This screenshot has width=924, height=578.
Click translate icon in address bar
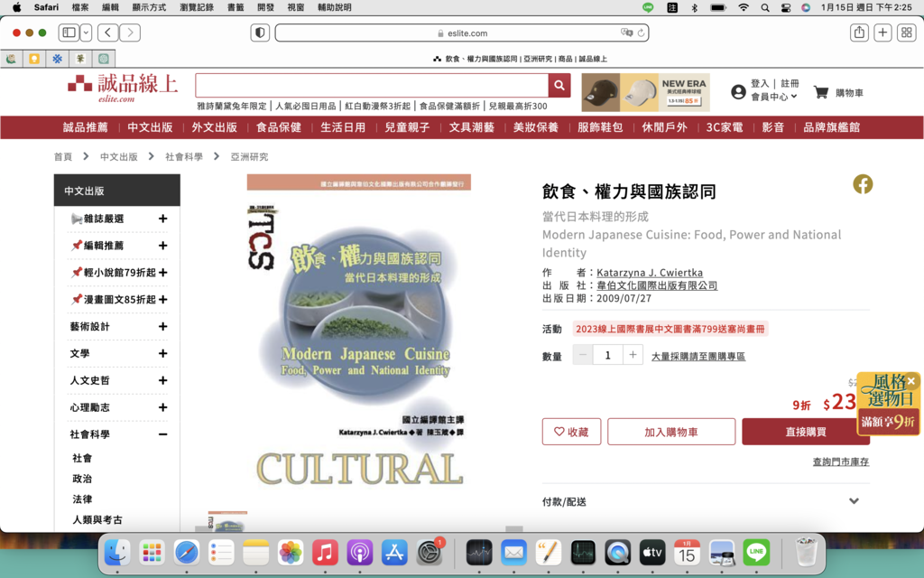(626, 33)
